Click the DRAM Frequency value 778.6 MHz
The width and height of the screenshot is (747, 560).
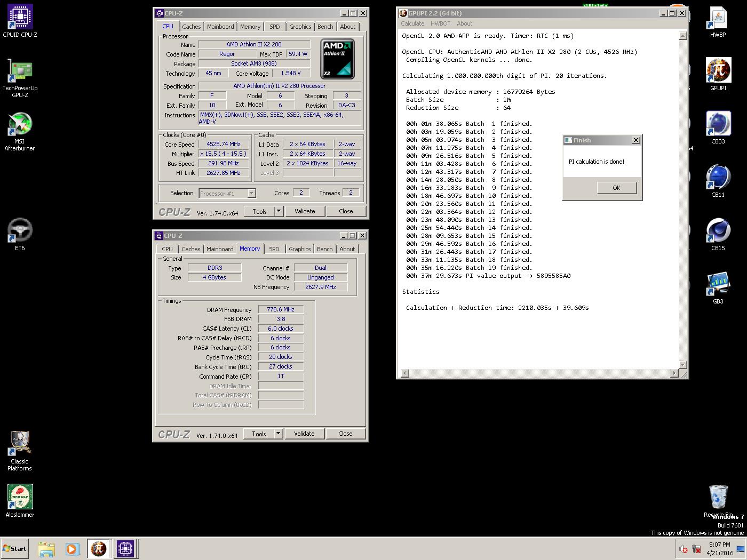(281, 309)
